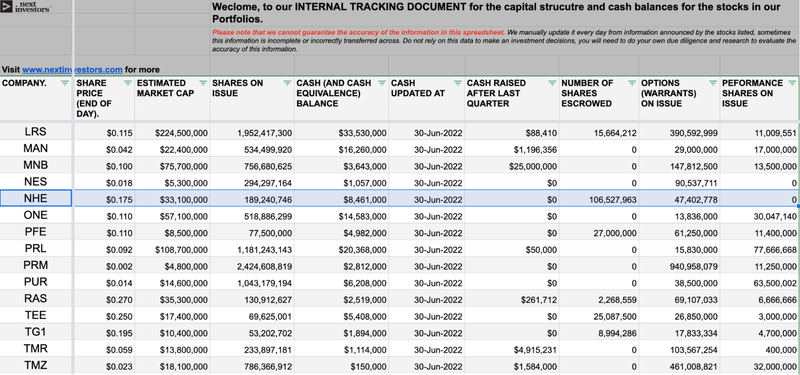Click share price $0.042 for MAN

tap(120, 150)
